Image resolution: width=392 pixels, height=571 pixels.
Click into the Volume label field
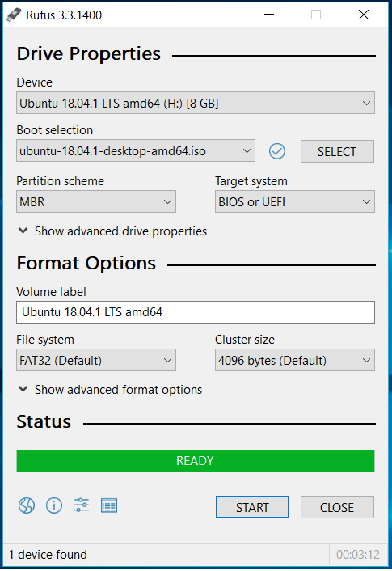click(x=196, y=312)
